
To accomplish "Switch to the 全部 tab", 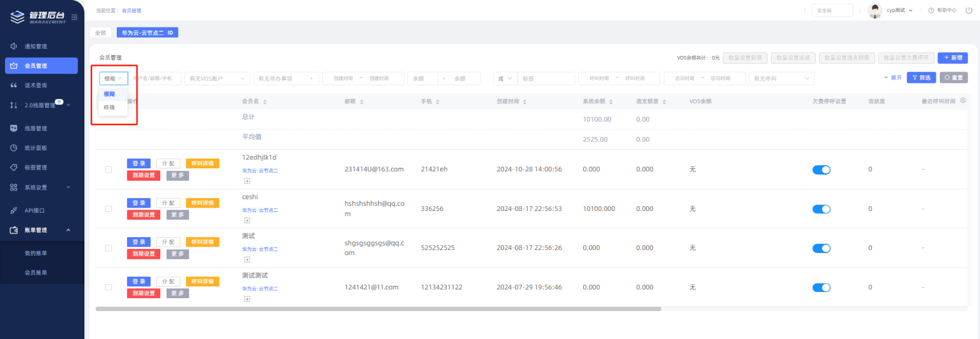I will (101, 33).
